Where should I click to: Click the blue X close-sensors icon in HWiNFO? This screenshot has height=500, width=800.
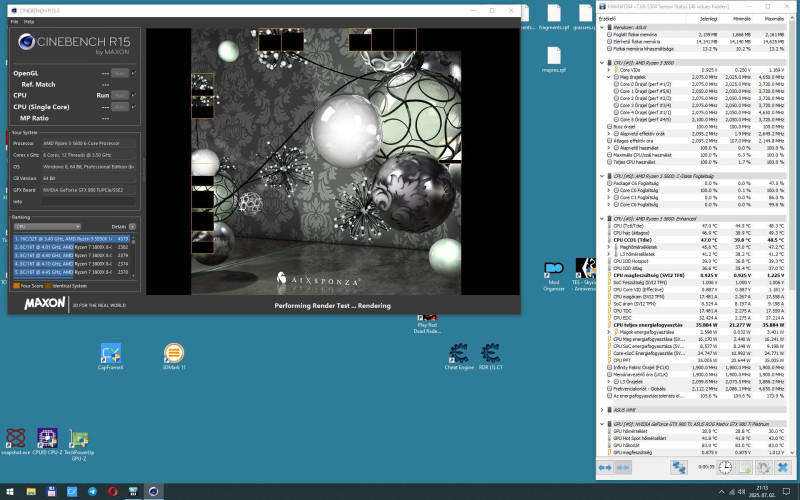point(783,467)
